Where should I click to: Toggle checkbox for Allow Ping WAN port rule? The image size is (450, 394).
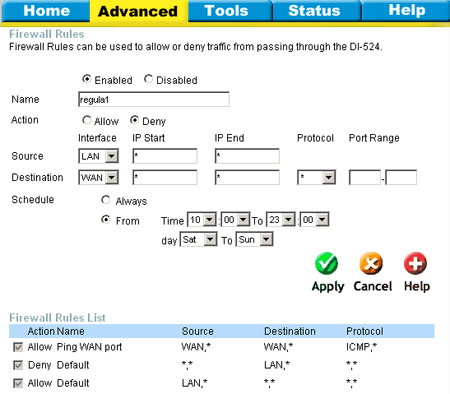click(18, 347)
